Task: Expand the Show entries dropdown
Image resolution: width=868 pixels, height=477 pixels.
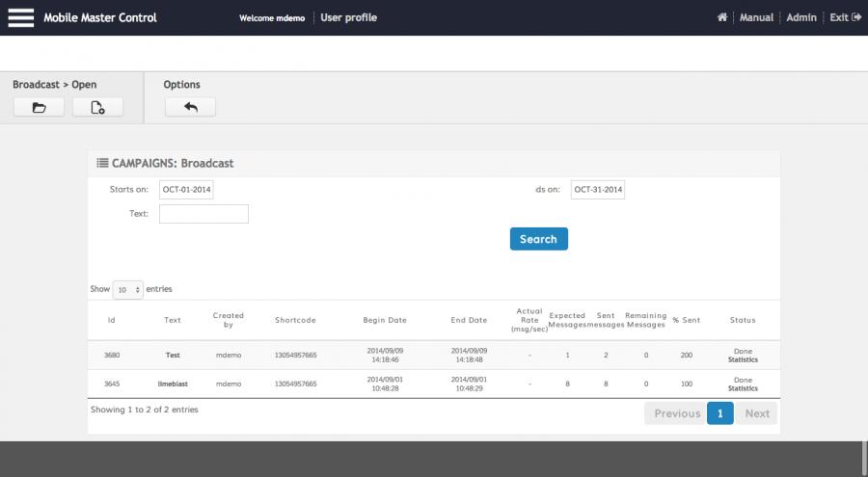Action: [x=128, y=289]
